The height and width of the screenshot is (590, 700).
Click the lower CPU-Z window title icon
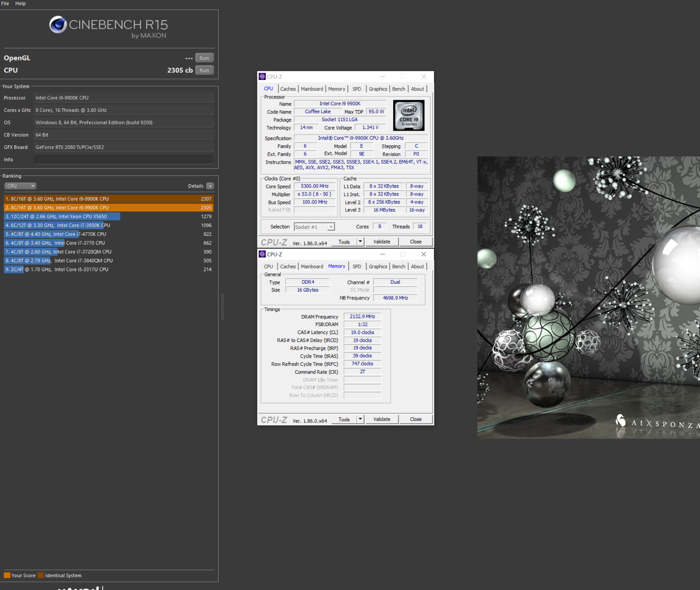262,254
